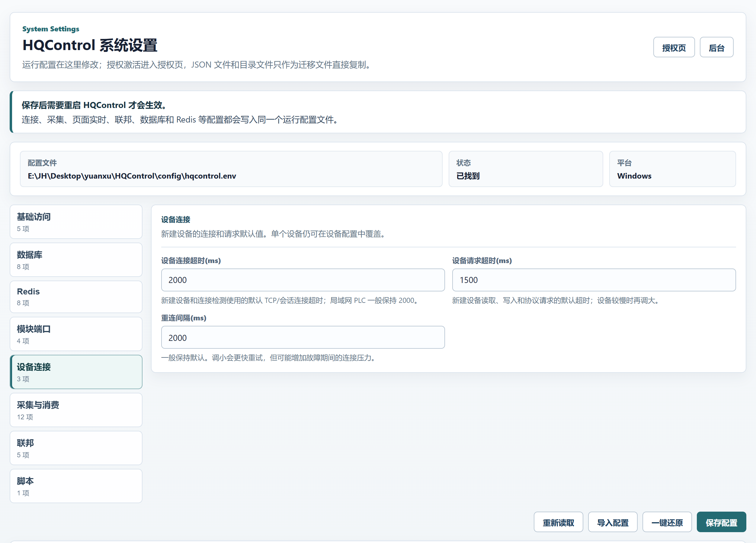756x543 pixels.
Task: Click the HQControl 系统设置 title
Action: coord(90,45)
